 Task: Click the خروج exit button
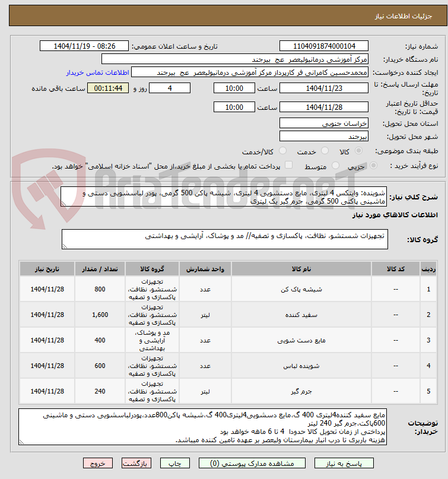pyautogui.click(x=98, y=463)
